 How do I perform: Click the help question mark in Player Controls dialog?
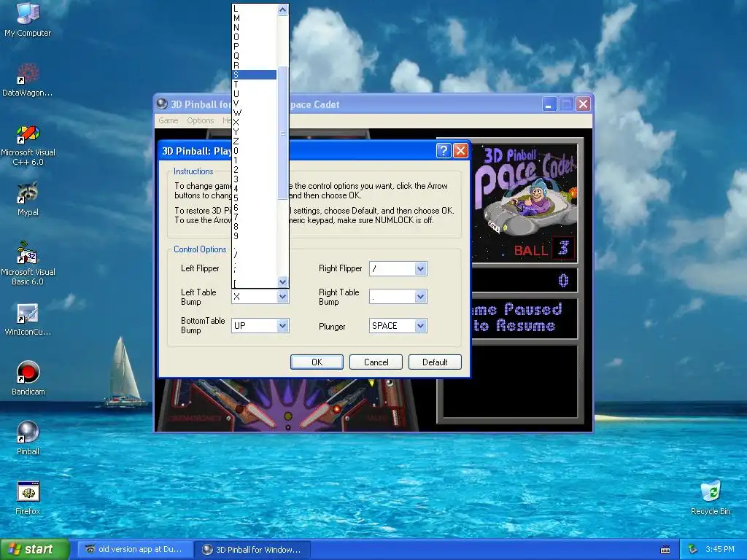[443, 151]
